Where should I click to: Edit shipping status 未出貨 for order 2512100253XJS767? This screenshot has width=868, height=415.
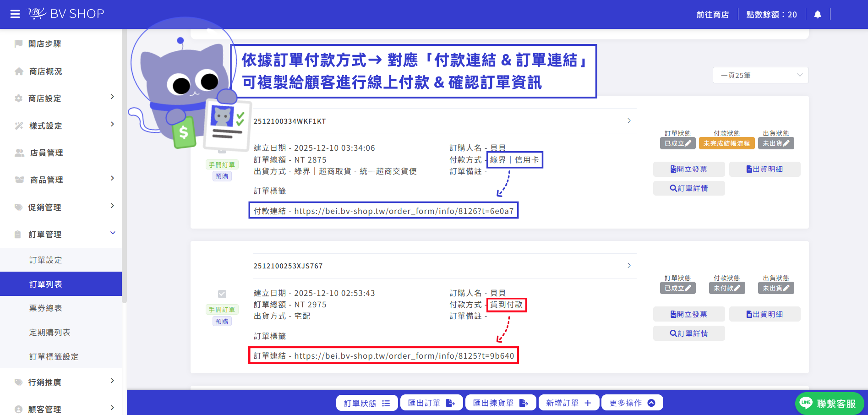point(776,288)
